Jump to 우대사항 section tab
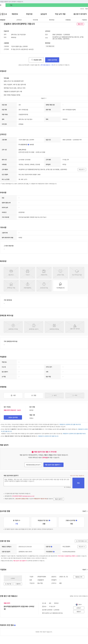The width and height of the screenshot is (88, 644). [x=35, y=20]
